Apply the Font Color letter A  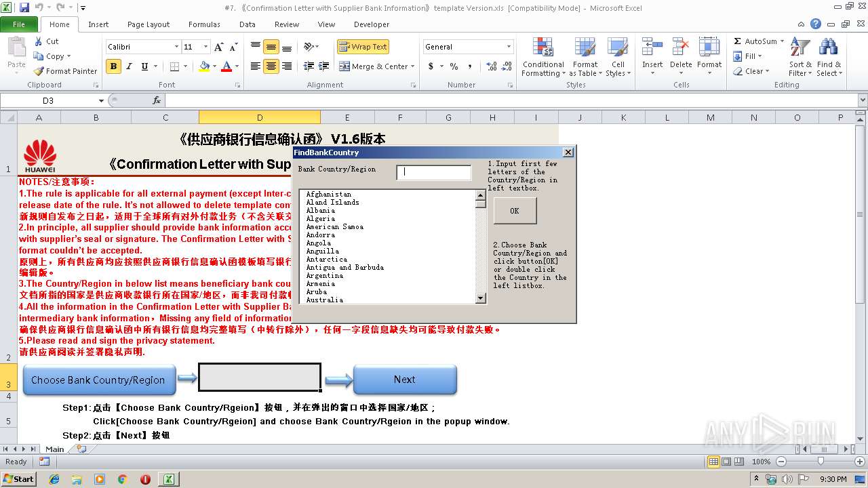click(226, 66)
